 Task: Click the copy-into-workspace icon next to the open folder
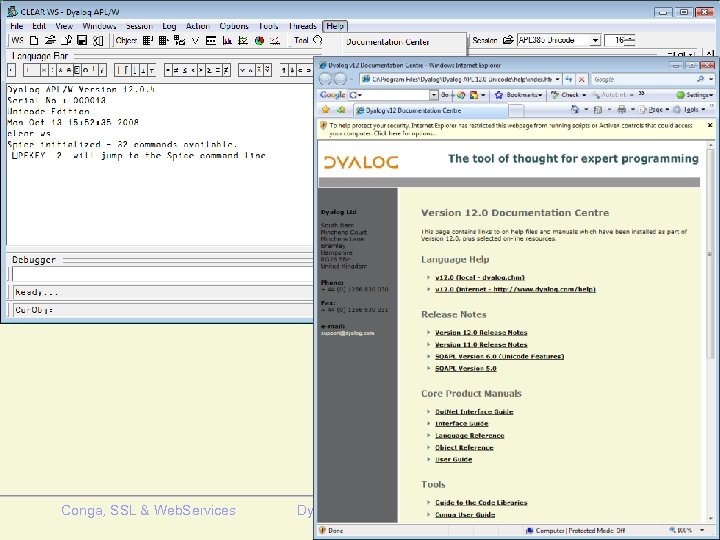point(67,40)
